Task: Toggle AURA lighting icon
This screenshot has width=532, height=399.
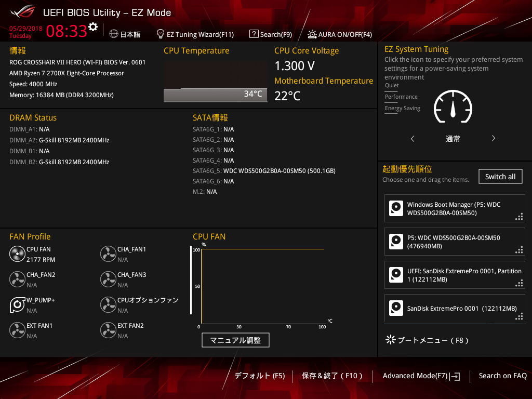Action: click(x=312, y=34)
